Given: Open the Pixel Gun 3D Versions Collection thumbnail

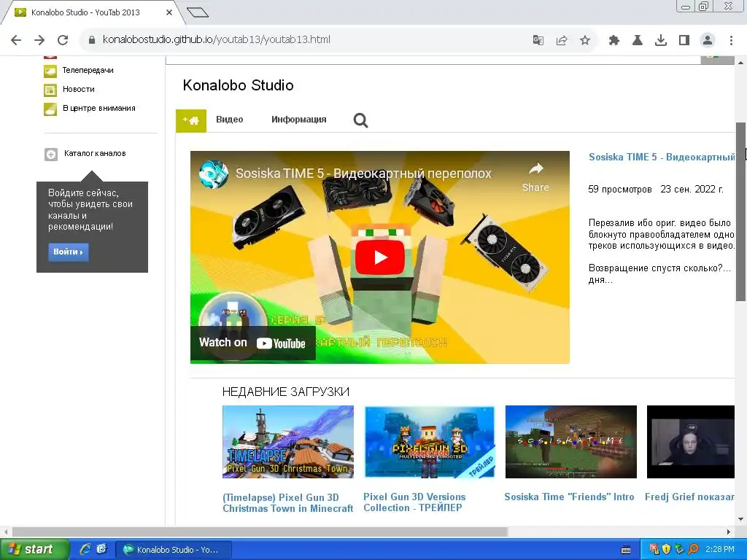Looking at the screenshot, I should 429,442.
